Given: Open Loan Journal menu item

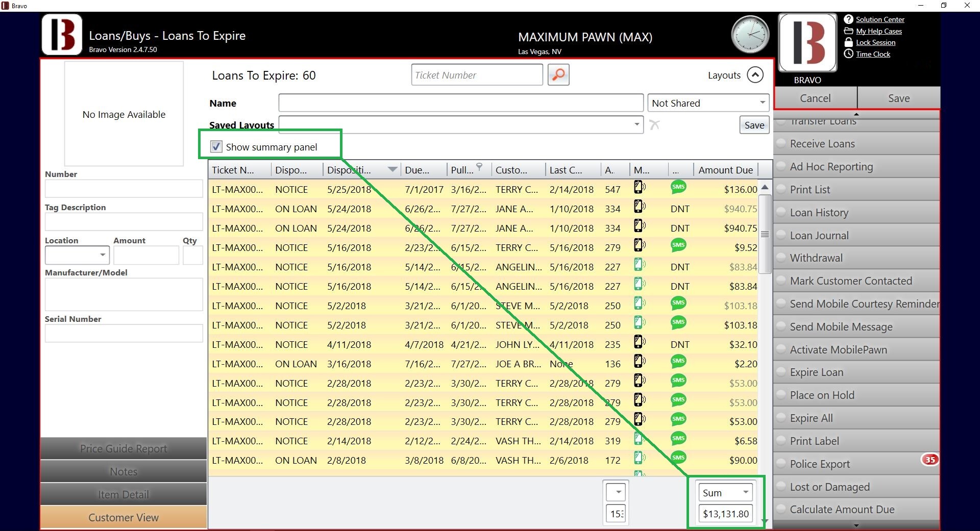Looking at the screenshot, I should tap(857, 235).
